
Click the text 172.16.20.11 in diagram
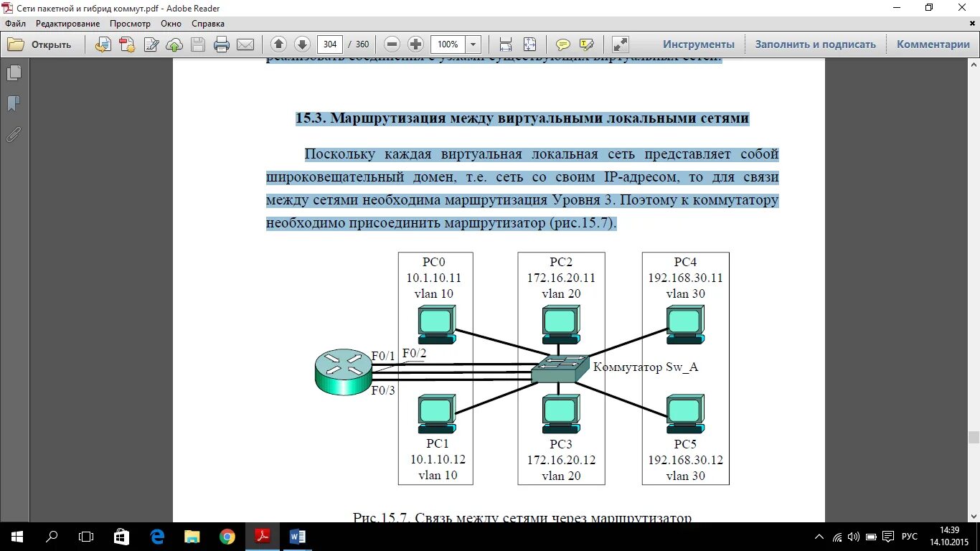pos(561,278)
